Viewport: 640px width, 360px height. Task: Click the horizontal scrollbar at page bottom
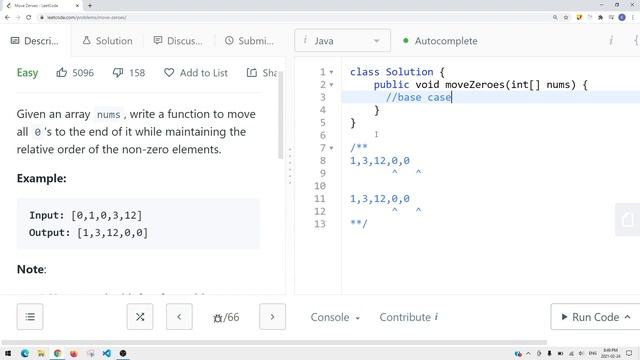274,342
